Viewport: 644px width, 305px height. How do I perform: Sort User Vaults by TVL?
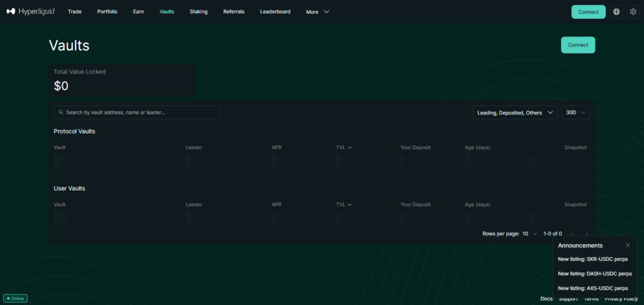pyautogui.click(x=343, y=204)
